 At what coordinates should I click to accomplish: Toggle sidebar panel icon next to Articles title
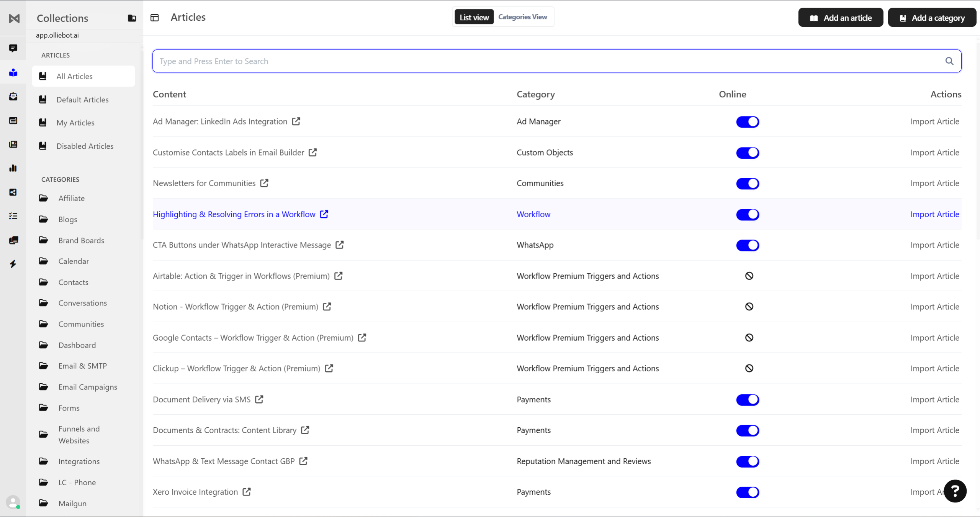pos(155,18)
